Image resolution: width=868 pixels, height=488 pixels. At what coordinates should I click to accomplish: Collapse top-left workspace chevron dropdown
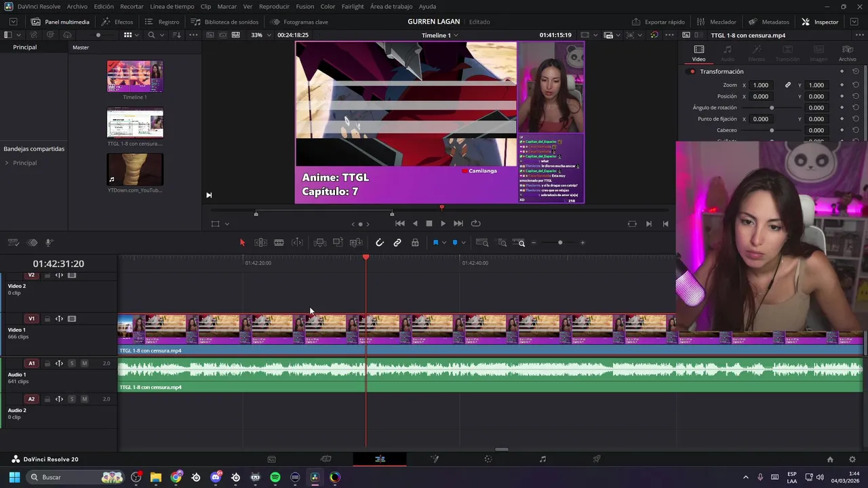[13, 22]
